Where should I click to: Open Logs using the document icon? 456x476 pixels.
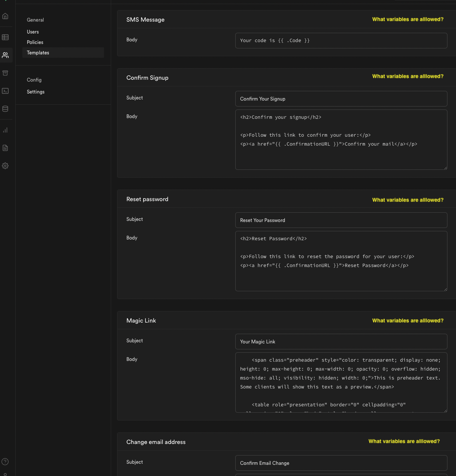click(5, 148)
